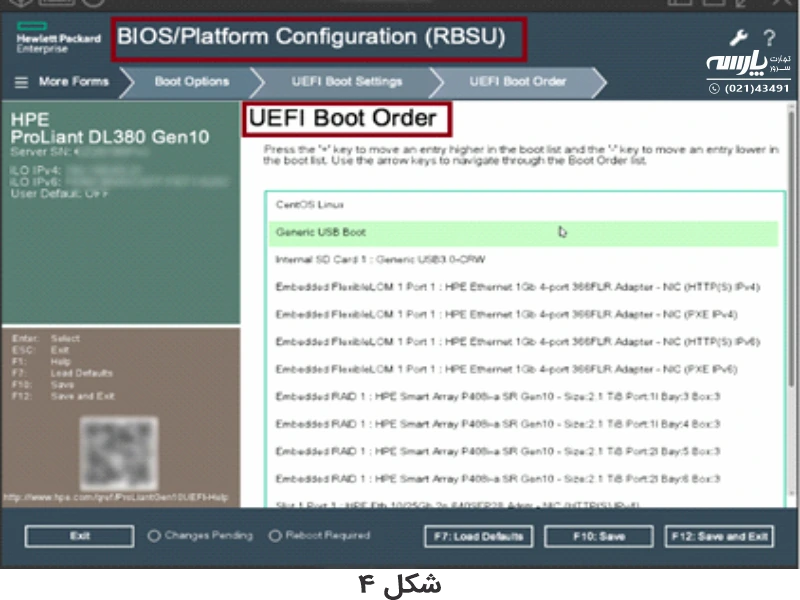Click the Changes Pending indicator
The image size is (800, 600).
(201, 536)
